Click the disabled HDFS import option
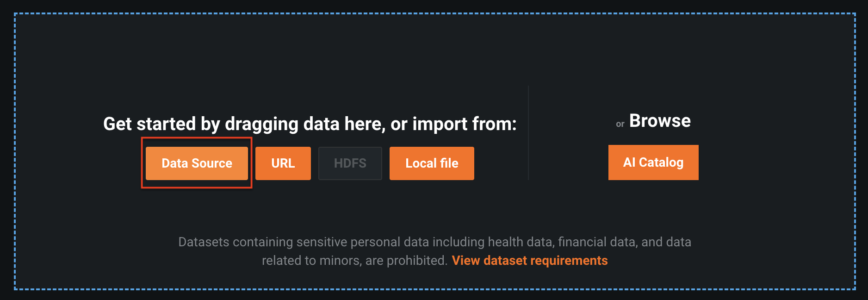 click(x=350, y=163)
